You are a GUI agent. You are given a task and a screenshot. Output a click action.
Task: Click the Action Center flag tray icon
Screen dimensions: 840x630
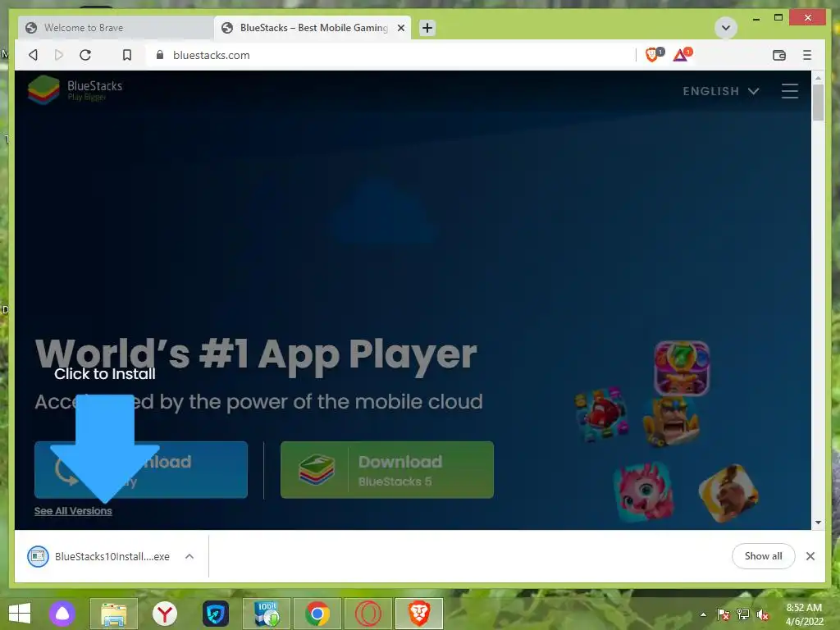click(x=724, y=614)
